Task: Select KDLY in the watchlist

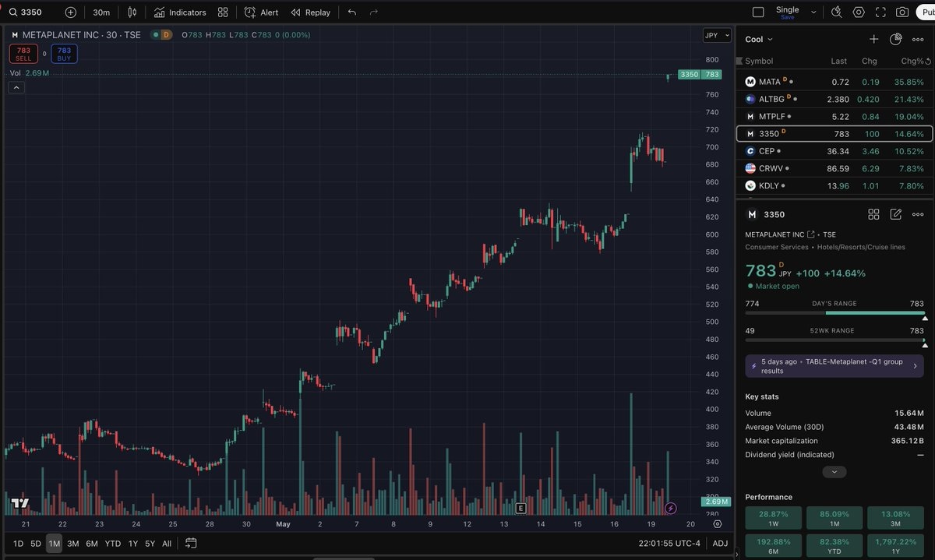Action: pyautogui.click(x=834, y=185)
